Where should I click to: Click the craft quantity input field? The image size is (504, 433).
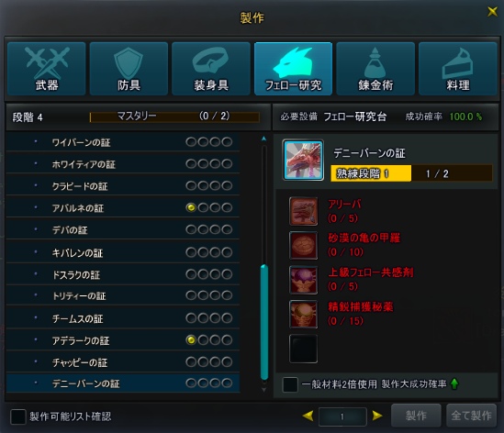[x=342, y=416]
